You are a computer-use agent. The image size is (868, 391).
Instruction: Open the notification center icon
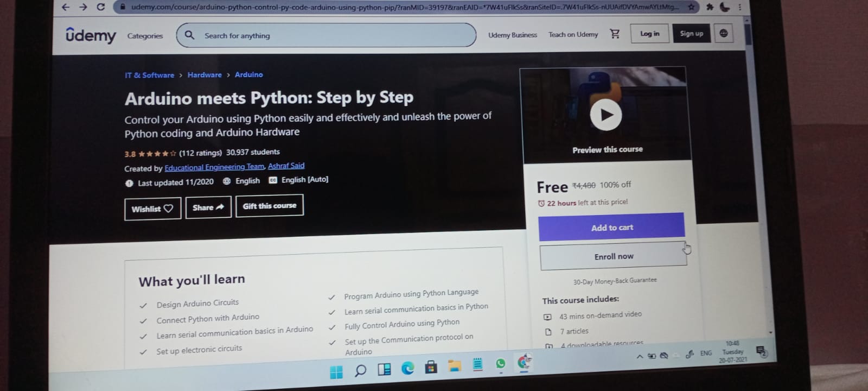pos(761,352)
